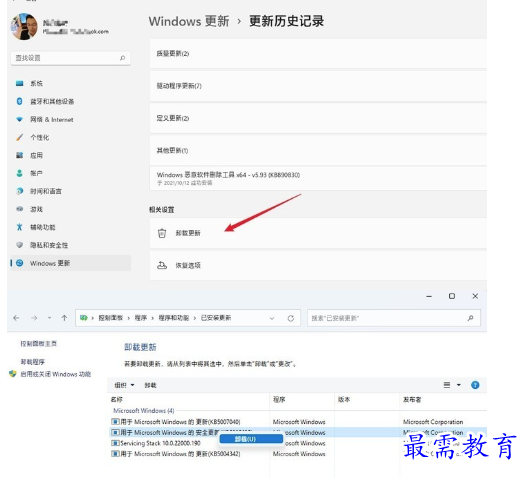Click 程序和功能 in address path
This screenshot has width=525, height=478.
174,318
